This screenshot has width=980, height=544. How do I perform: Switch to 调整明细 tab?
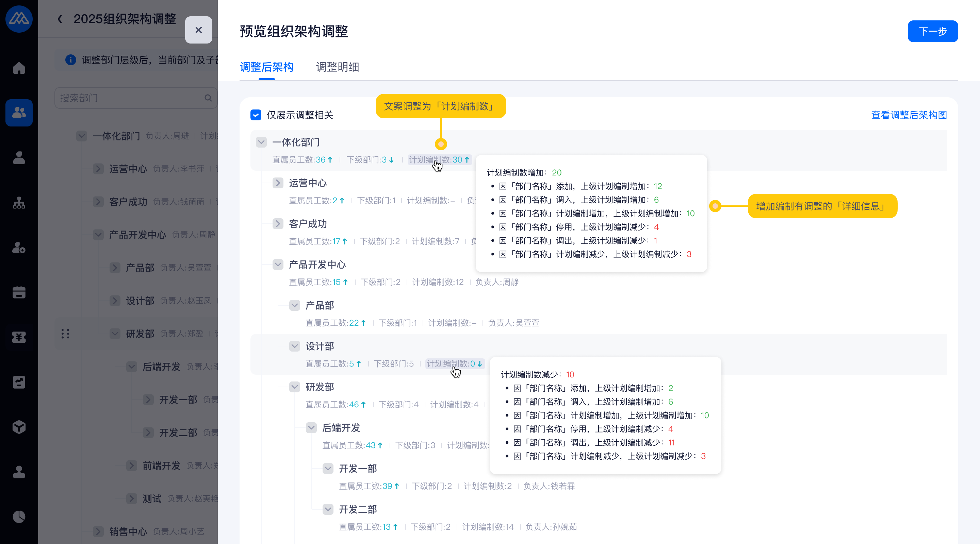337,67
